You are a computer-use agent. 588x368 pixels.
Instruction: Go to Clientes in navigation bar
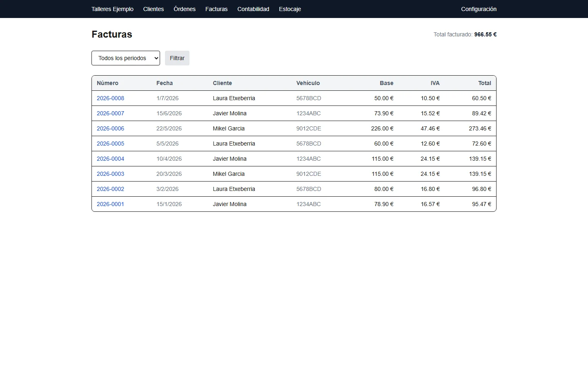coord(154,9)
